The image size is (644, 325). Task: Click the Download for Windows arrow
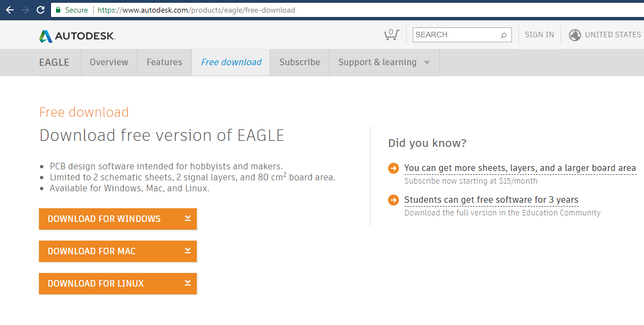[x=187, y=218]
